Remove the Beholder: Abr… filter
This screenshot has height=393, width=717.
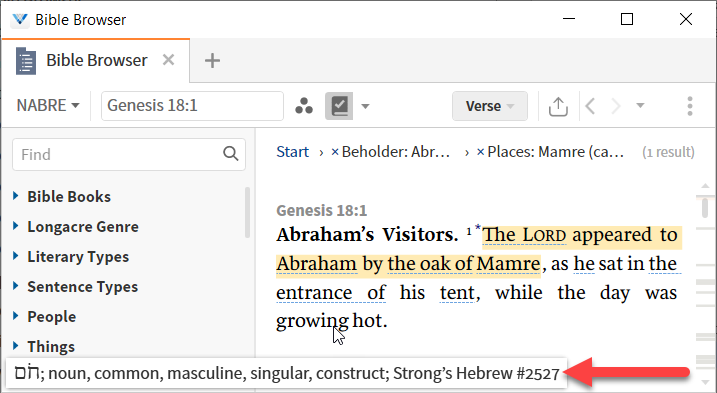click(x=335, y=152)
